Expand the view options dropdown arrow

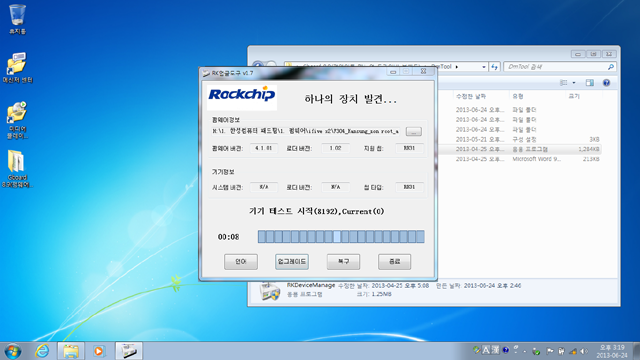[574, 83]
